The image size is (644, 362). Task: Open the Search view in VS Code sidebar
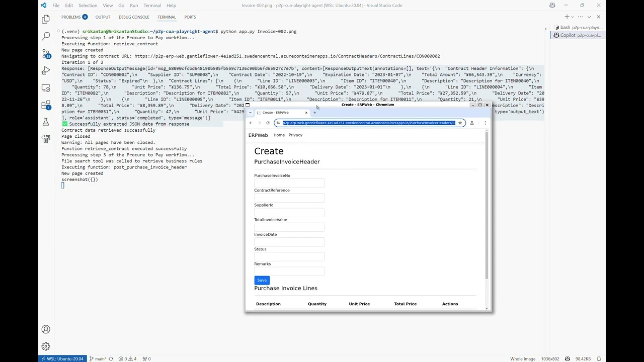point(46,36)
